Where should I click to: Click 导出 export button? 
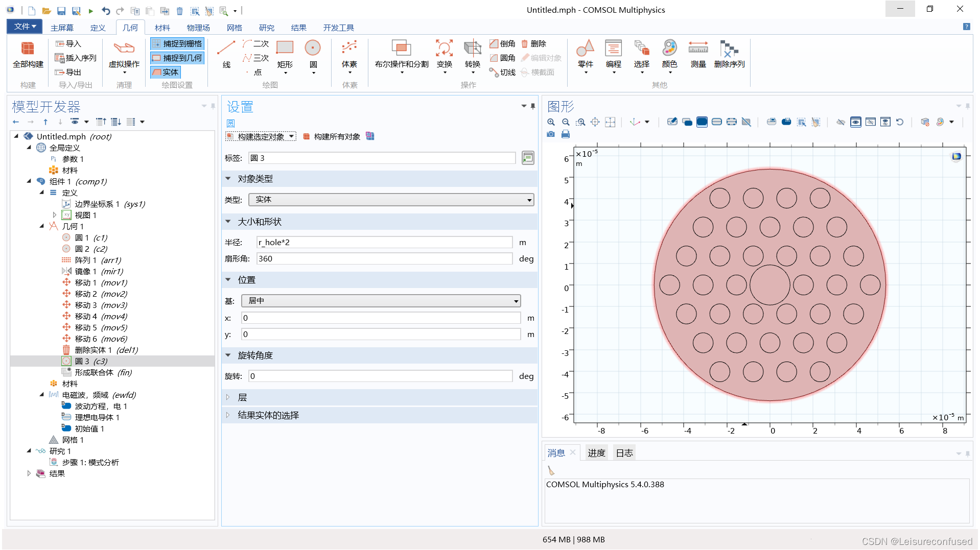pos(68,73)
